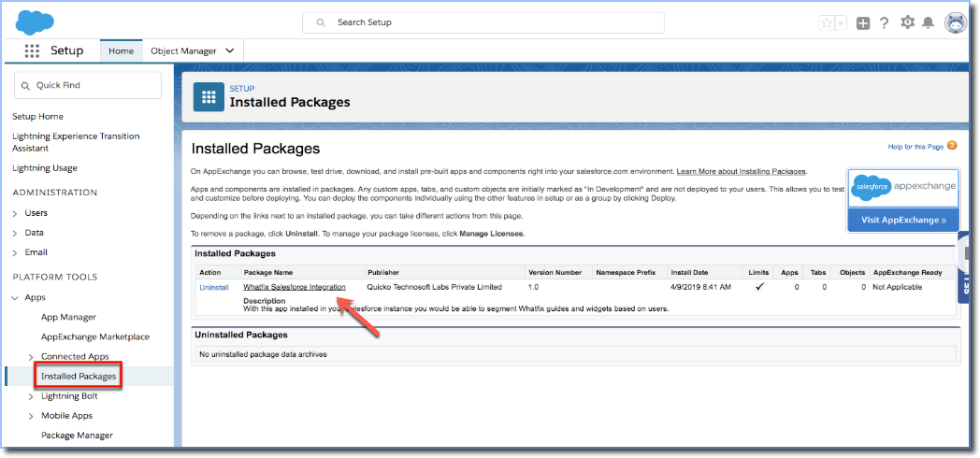Open AppExchange Marketplace in sidebar
This screenshot has width=980, height=458.
95,336
